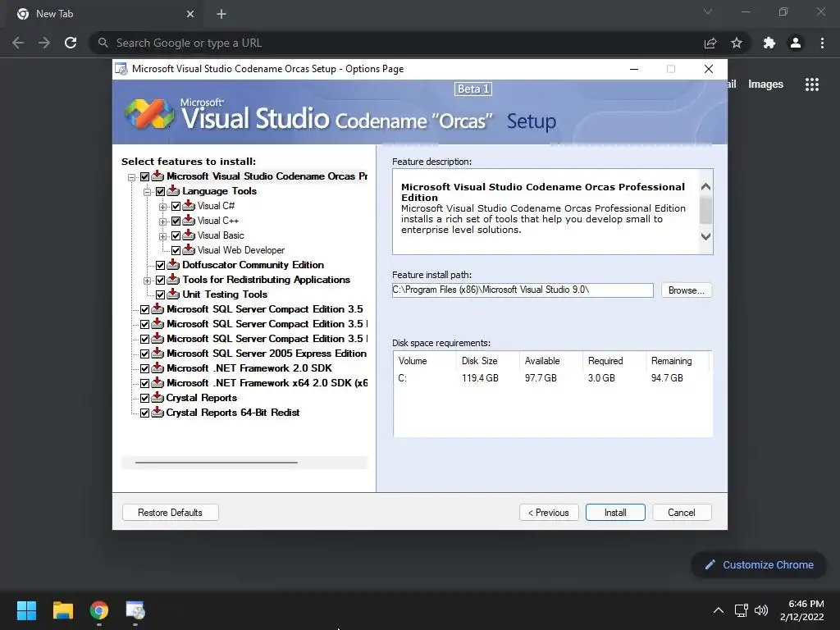Screen dimensions: 840x630
Task: Uncheck Dotfuscator Community Edition checkbox
Action: [160, 265]
